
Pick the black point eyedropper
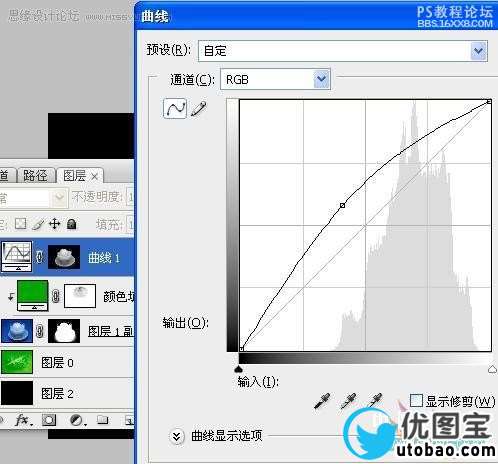(x=322, y=401)
